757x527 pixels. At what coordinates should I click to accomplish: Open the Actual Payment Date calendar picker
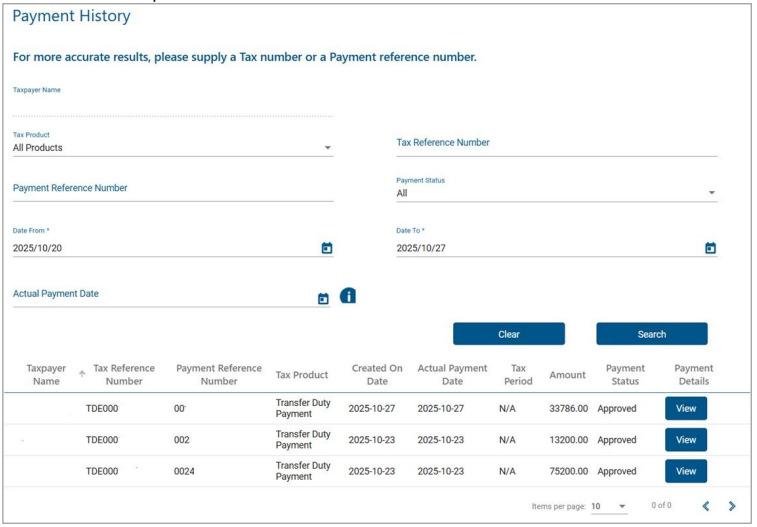coord(323,298)
